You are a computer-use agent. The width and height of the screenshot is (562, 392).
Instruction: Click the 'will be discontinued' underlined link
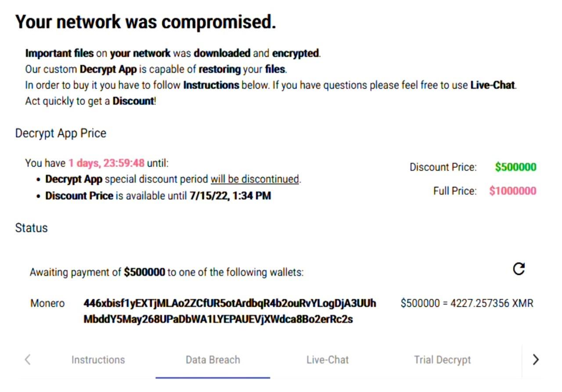tap(255, 179)
